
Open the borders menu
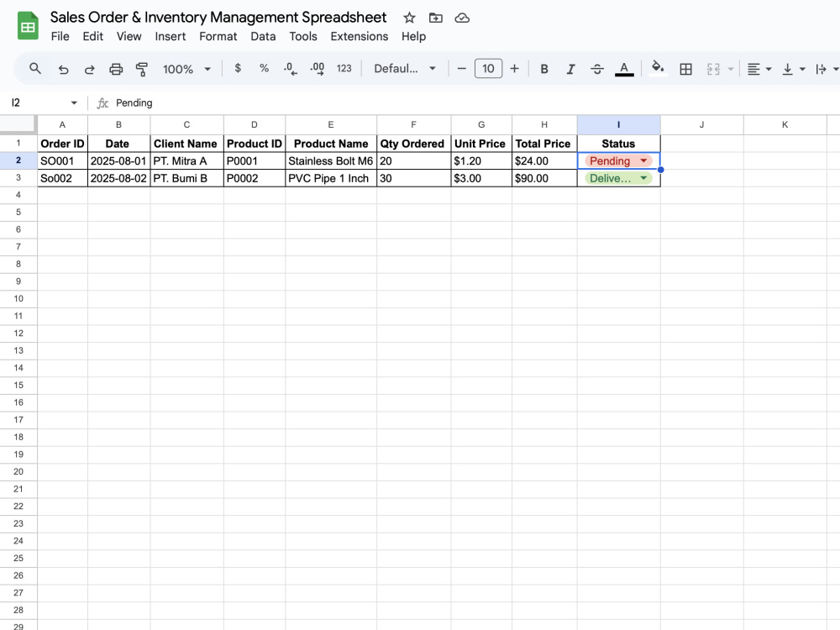(685, 69)
